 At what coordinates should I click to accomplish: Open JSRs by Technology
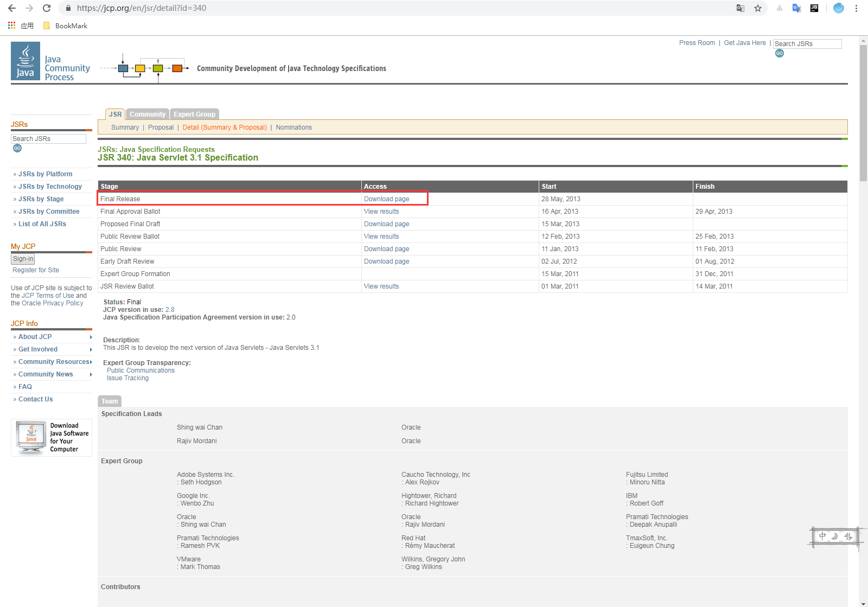pos(50,187)
